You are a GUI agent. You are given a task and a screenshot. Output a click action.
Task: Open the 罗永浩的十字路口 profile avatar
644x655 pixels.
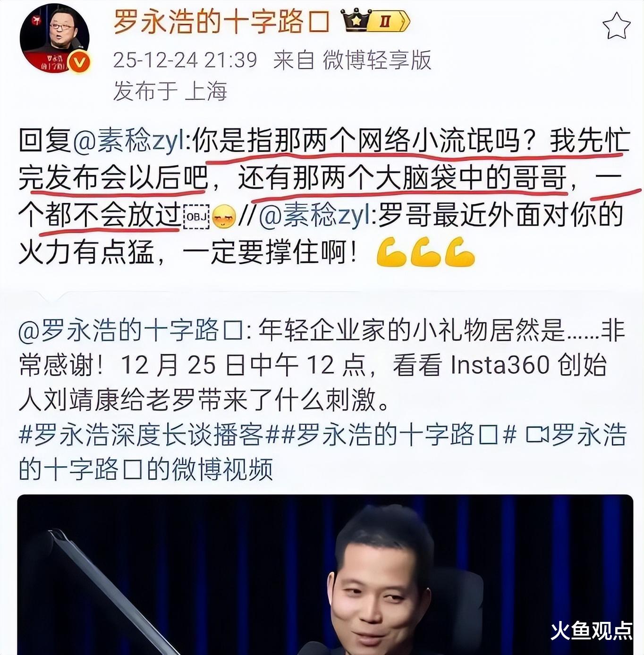tap(54, 39)
